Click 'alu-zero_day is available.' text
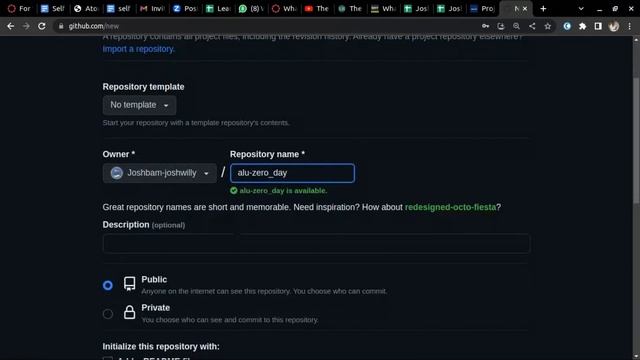The width and height of the screenshot is (640, 360). click(283, 191)
